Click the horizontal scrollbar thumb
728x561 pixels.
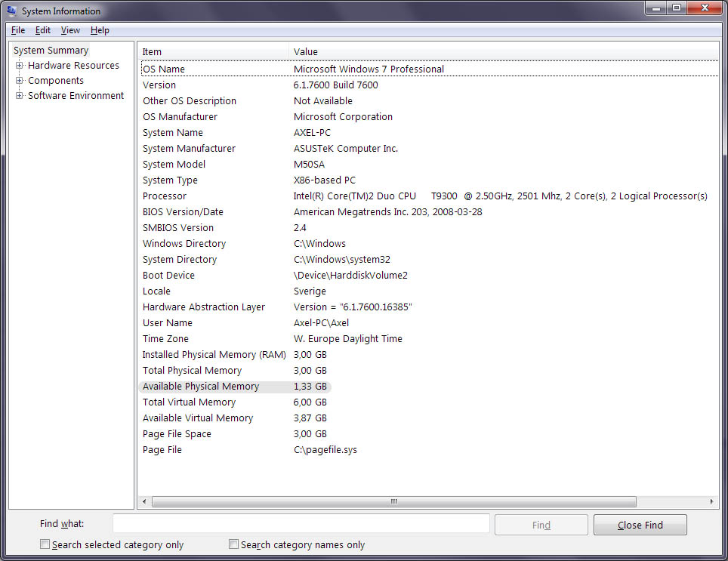pyautogui.click(x=393, y=501)
